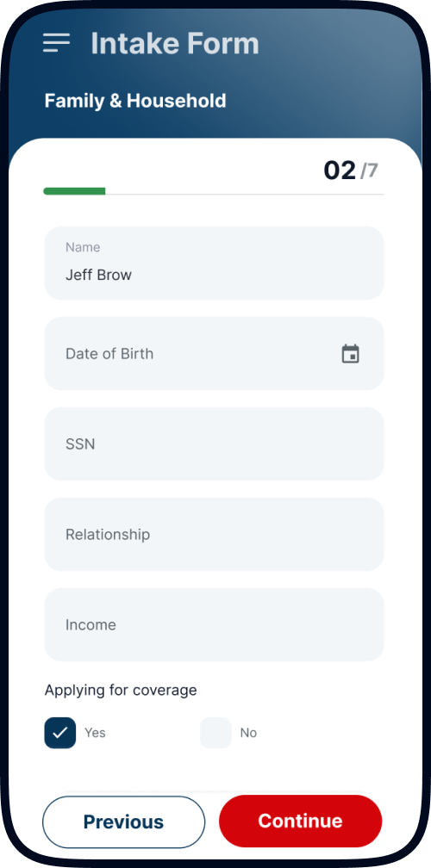Open the hamburger menu icon
431x868 pixels.
pos(57,43)
